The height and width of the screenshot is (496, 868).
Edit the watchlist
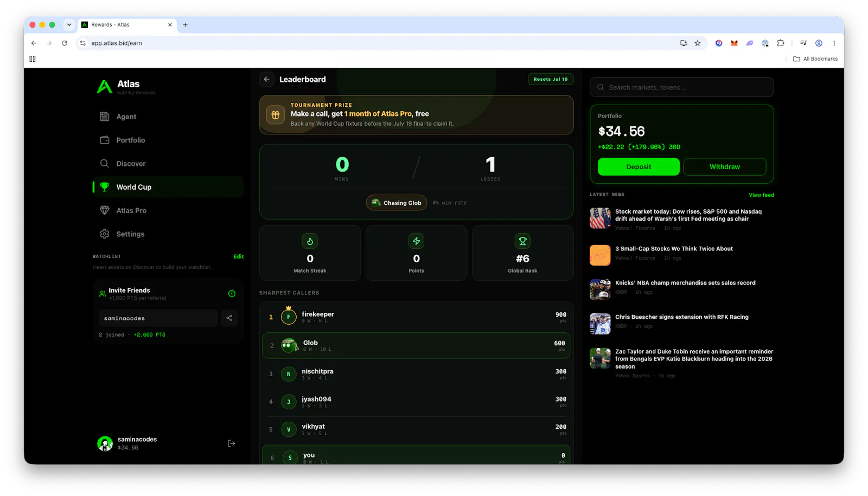[x=238, y=256]
